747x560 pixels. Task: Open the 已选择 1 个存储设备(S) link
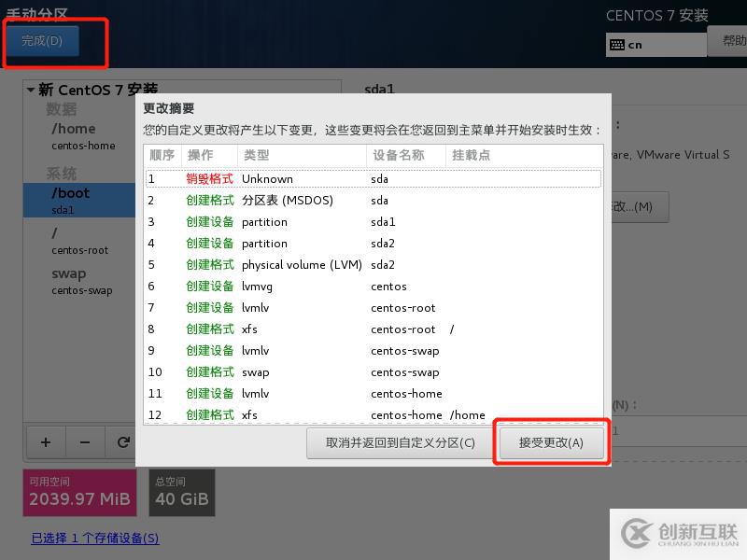[x=93, y=539]
